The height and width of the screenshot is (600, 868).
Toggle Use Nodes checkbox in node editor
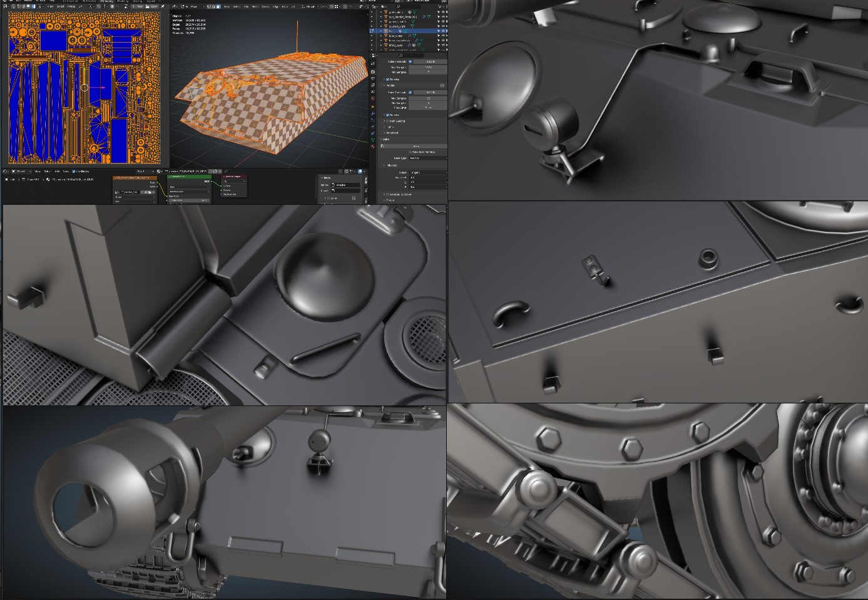click(73, 172)
